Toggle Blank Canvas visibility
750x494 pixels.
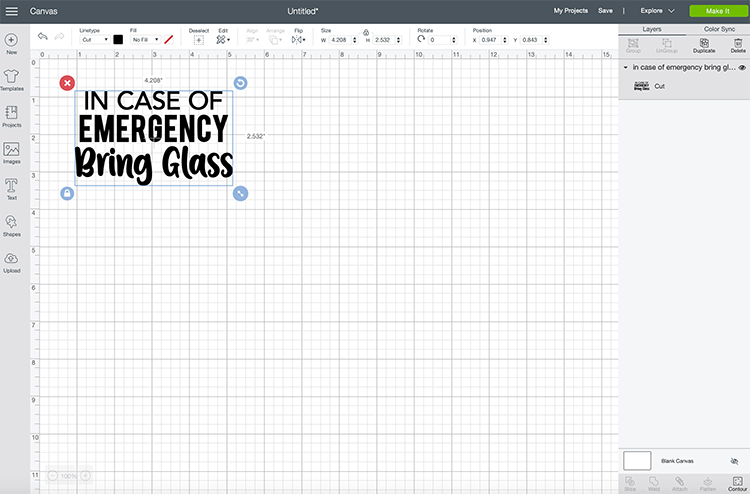734,461
